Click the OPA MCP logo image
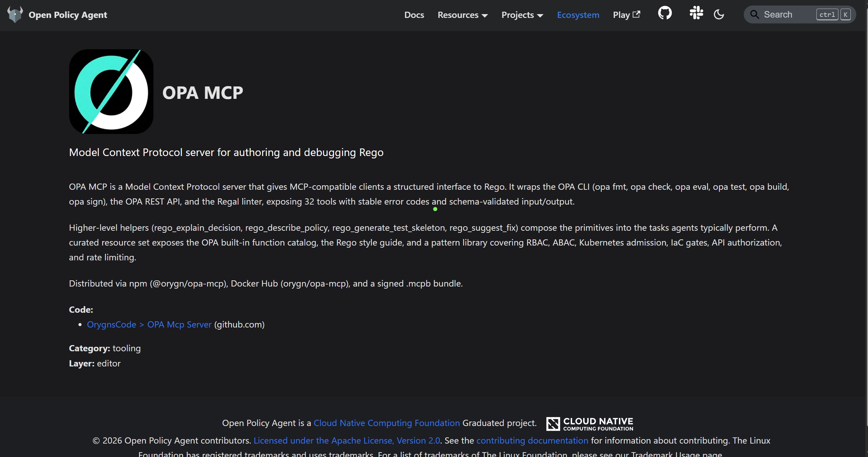 pyautogui.click(x=111, y=92)
